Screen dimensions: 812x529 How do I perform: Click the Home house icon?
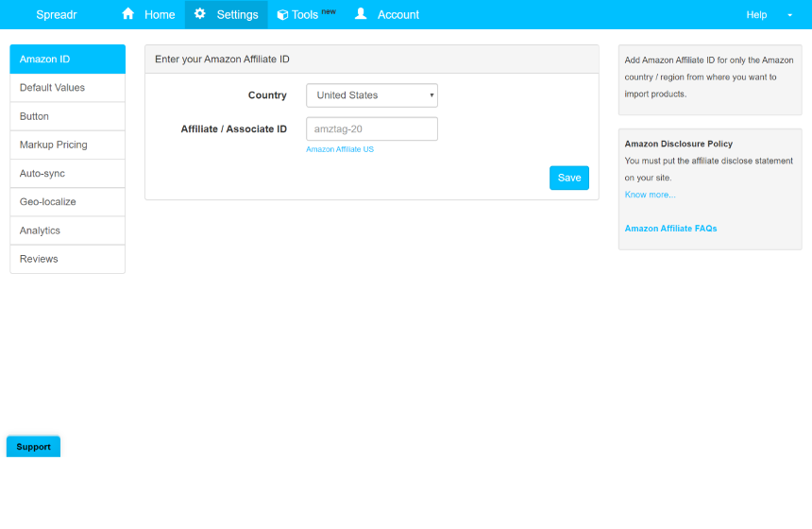click(x=127, y=14)
